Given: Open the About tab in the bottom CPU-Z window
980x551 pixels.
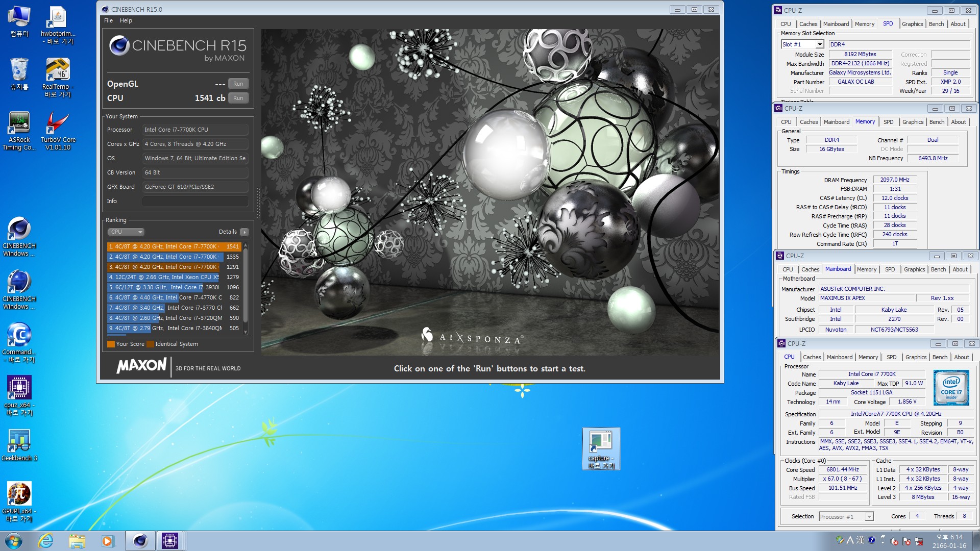Looking at the screenshot, I should tap(962, 357).
